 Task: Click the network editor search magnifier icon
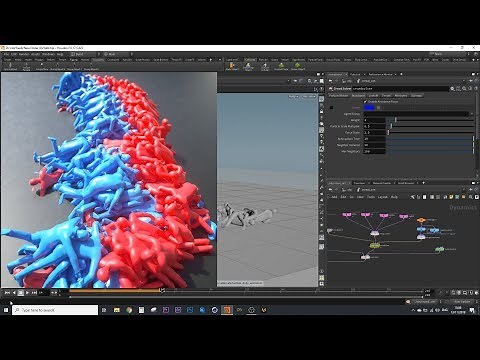471,197
